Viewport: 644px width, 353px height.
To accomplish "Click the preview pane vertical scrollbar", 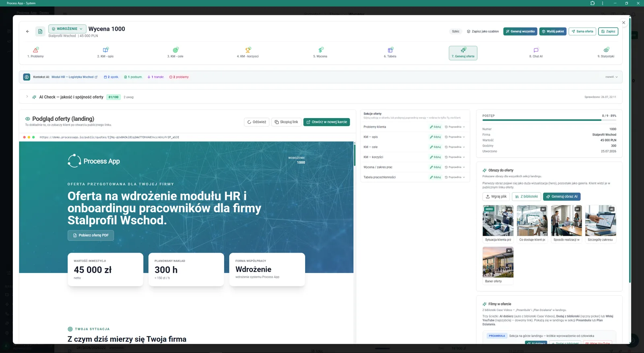I will point(355,155).
